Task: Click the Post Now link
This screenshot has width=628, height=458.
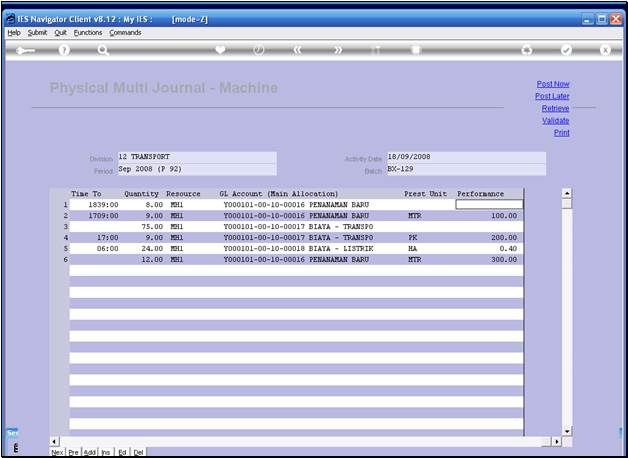Action: pos(553,84)
